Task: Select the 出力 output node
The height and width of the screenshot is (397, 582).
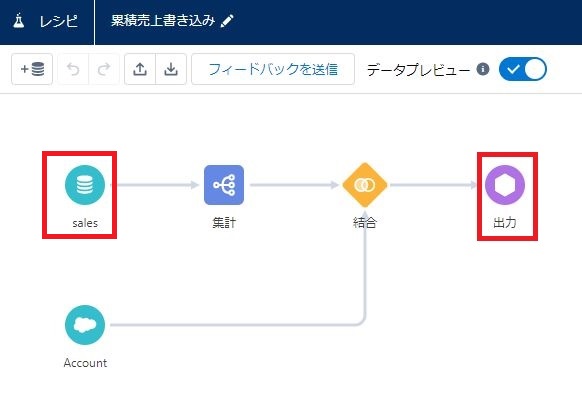Action: tap(505, 185)
